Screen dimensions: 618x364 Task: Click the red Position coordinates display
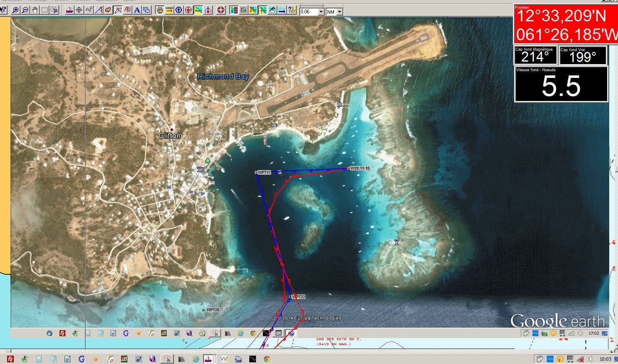point(566,24)
